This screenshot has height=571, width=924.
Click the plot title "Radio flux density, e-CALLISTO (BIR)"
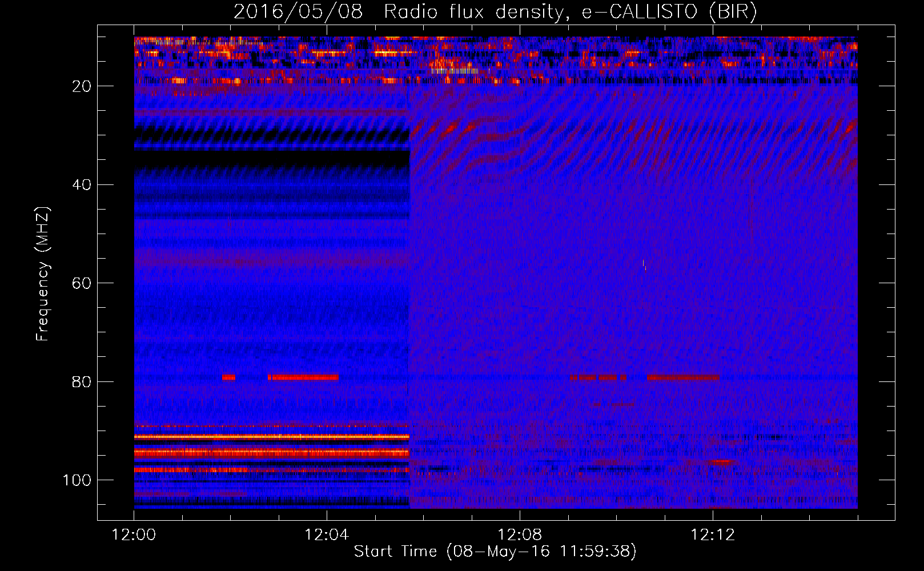[570, 12]
